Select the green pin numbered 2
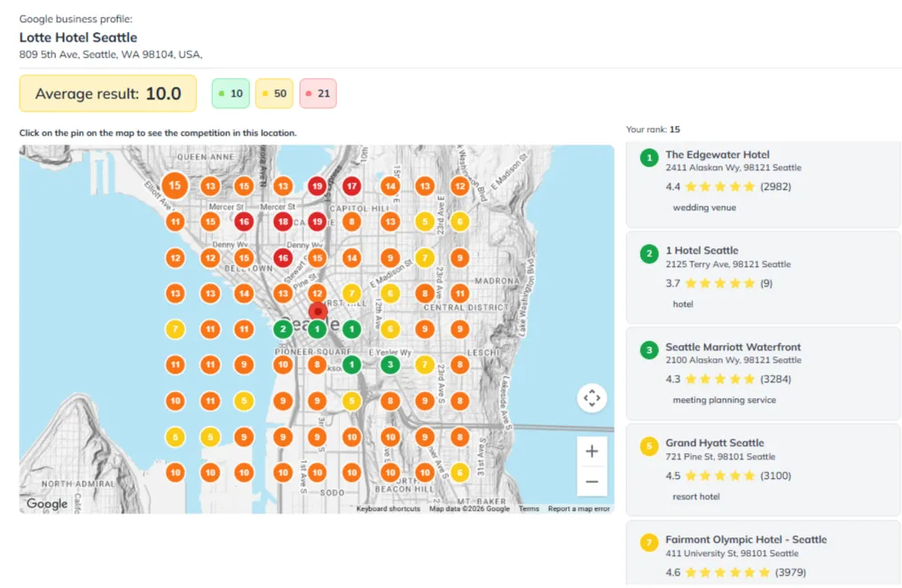 pyautogui.click(x=282, y=329)
